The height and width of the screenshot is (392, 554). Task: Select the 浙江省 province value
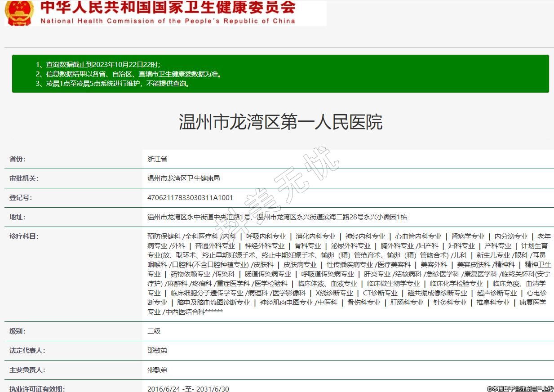[157, 159]
